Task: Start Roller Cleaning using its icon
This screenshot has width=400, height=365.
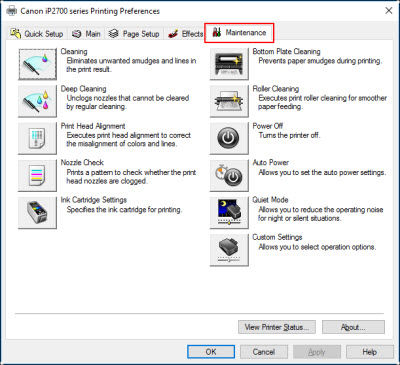Action: (229, 101)
